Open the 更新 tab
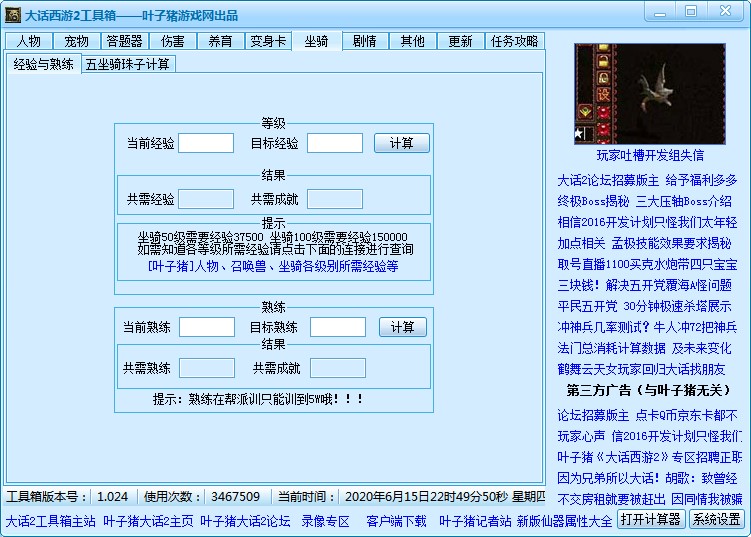This screenshot has width=751, height=537. (x=461, y=41)
